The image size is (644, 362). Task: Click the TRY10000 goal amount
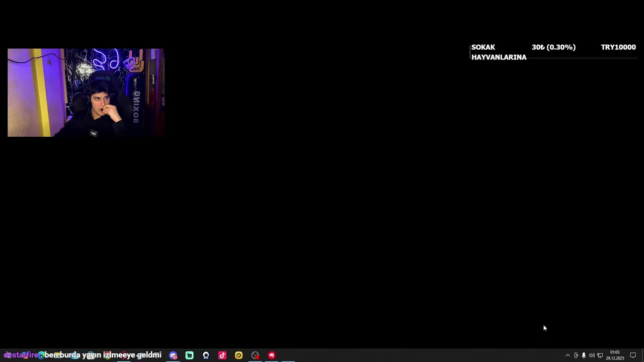coord(618,47)
